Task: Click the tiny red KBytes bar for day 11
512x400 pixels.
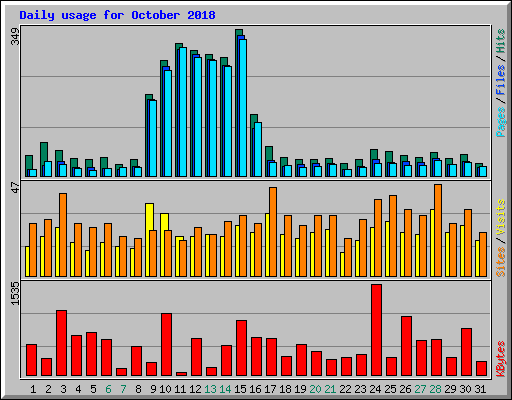Action: (x=181, y=374)
